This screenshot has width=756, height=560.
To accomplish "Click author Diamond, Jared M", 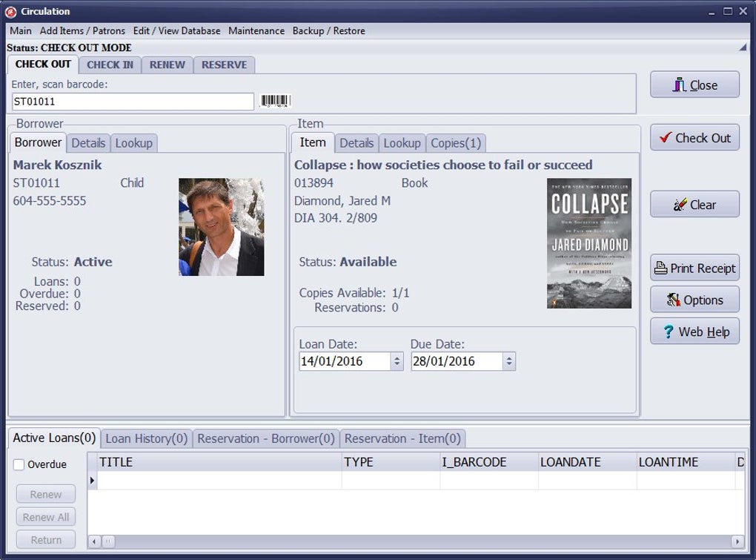I will (x=342, y=201).
